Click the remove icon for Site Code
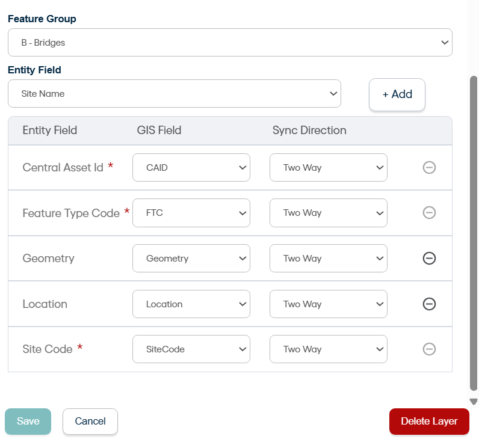The image size is (479, 448). (x=429, y=349)
